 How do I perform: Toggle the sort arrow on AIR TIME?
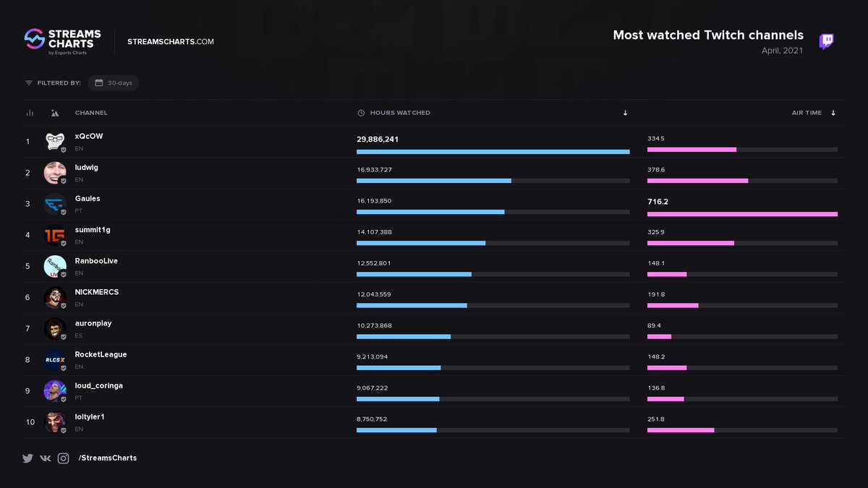click(833, 113)
